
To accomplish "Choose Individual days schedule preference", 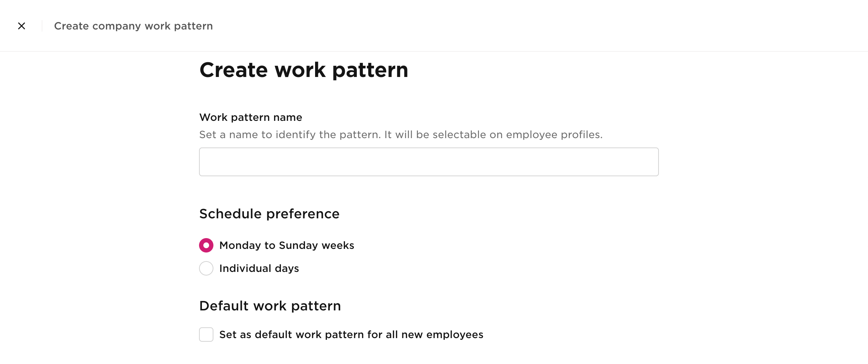I will [206, 268].
